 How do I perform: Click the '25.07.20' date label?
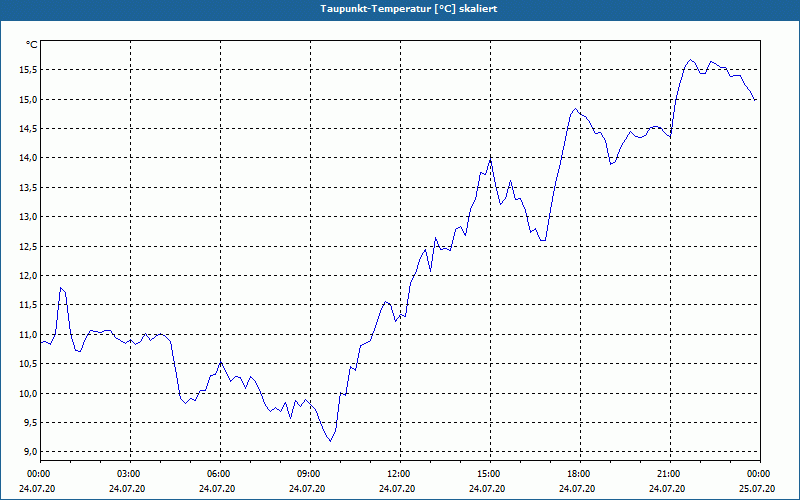(758, 489)
